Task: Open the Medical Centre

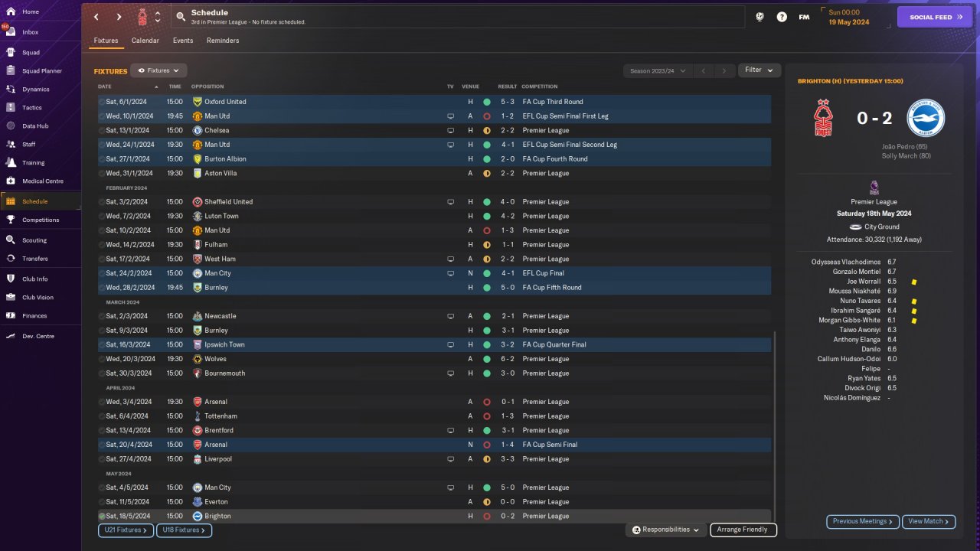Action: point(43,181)
